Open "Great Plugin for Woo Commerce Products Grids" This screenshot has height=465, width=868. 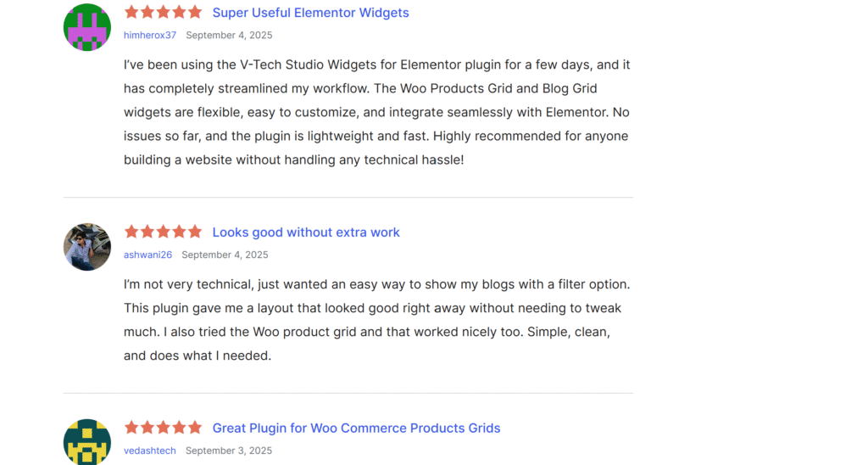(356, 429)
